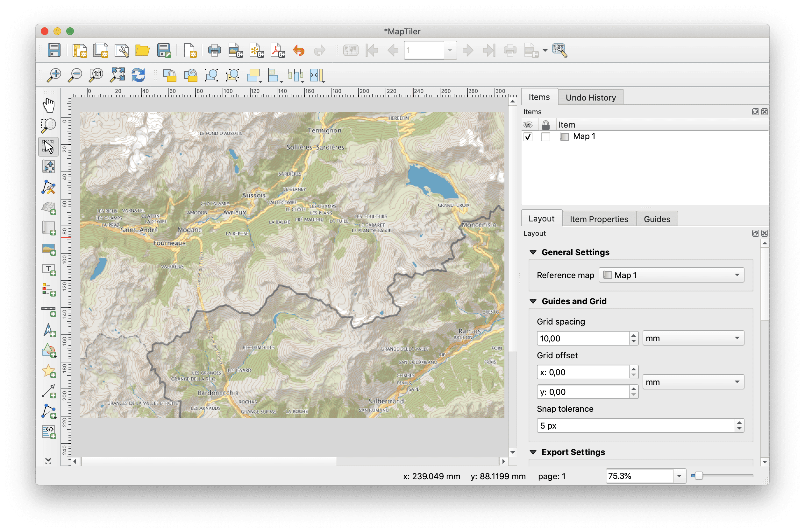
Task: Uncheck the Map 1 visibility checkbox
Action: [x=528, y=137]
